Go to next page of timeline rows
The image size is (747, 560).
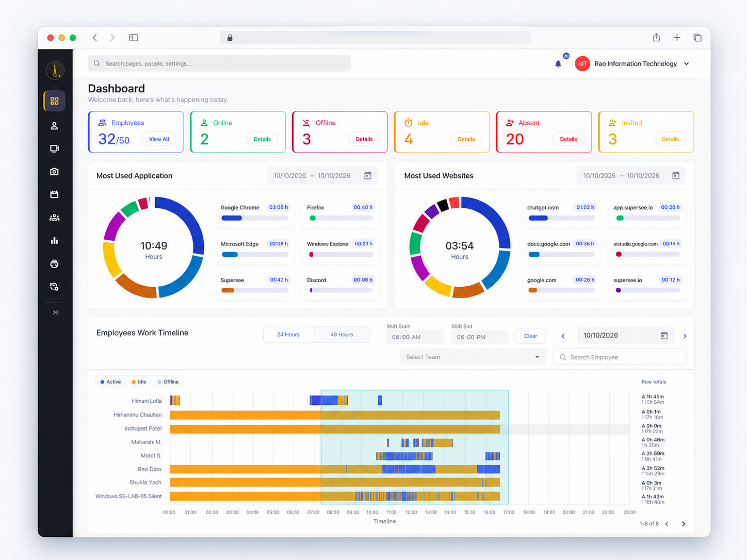(684, 524)
